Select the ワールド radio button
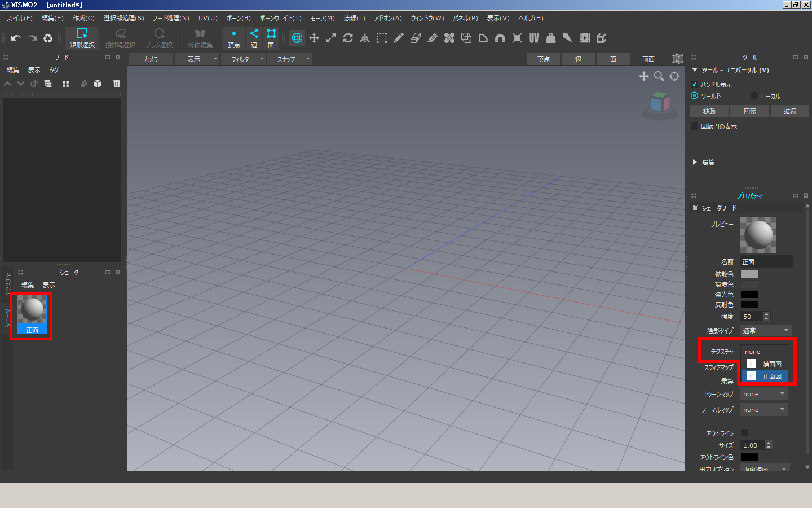This screenshot has width=812, height=508. [694, 95]
